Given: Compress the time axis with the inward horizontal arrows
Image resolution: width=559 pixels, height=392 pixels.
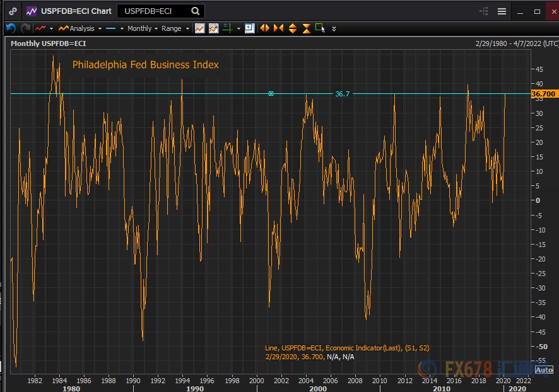Looking at the screenshot, I should coord(278,28).
